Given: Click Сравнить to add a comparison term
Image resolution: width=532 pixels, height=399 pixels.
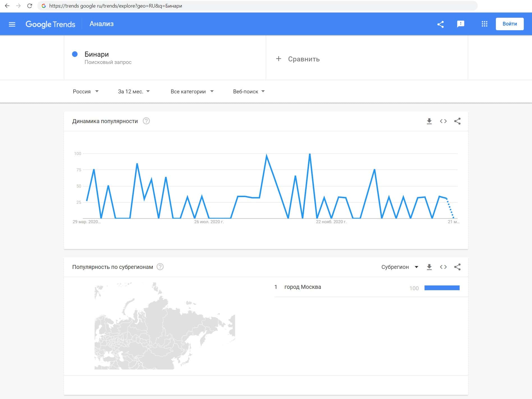Looking at the screenshot, I should [x=298, y=59].
